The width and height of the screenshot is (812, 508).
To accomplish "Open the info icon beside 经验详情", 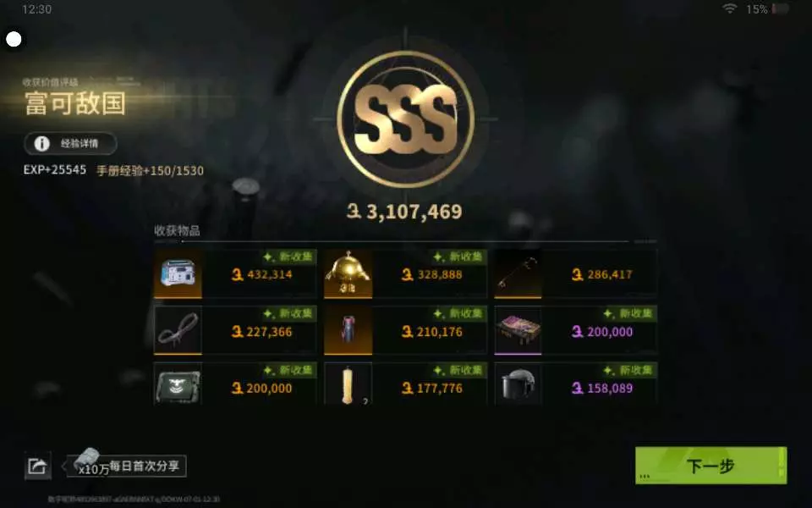I will (x=42, y=144).
